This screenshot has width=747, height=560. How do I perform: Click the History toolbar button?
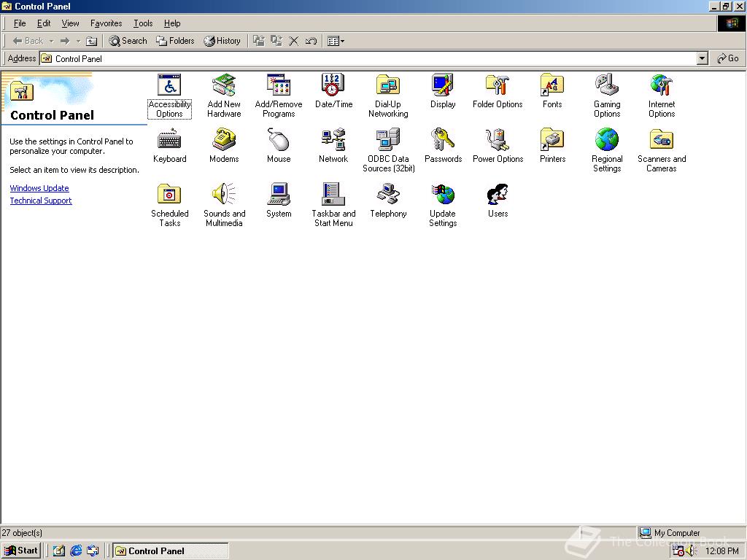click(x=222, y=41)
